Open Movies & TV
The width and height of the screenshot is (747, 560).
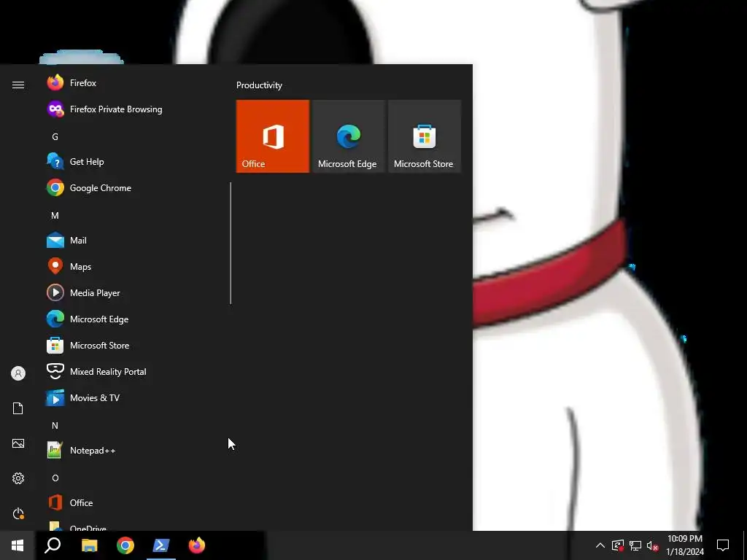[133, 397]
